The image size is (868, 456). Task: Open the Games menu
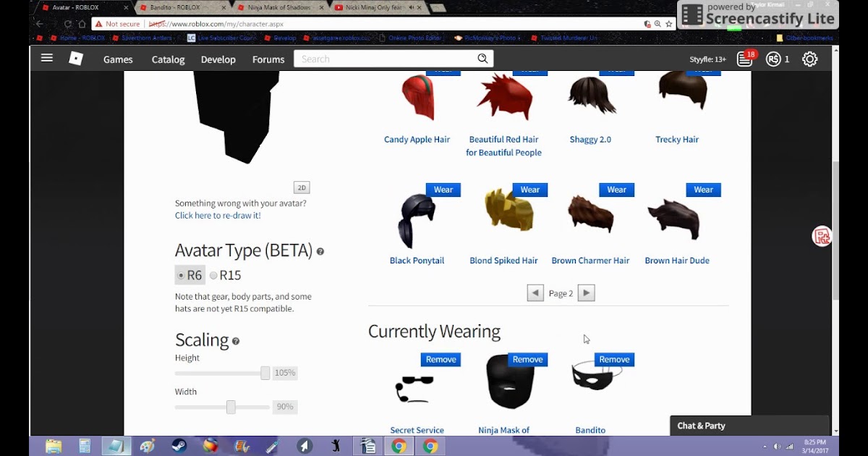point(118,59)
